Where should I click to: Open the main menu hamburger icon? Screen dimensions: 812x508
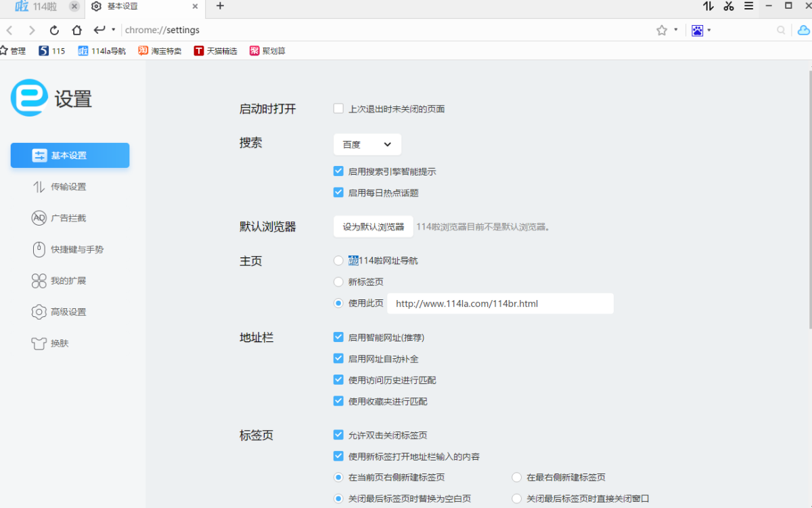point(747,7)
